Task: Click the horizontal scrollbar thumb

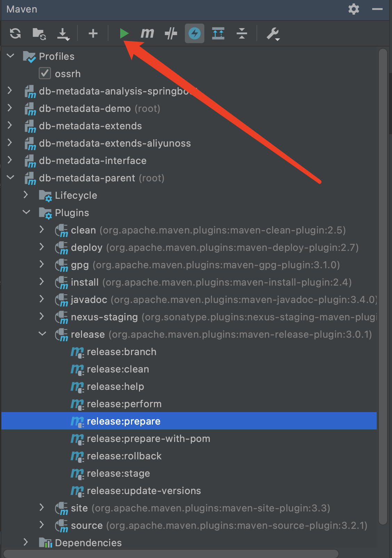Action: [x=171, y=553]
